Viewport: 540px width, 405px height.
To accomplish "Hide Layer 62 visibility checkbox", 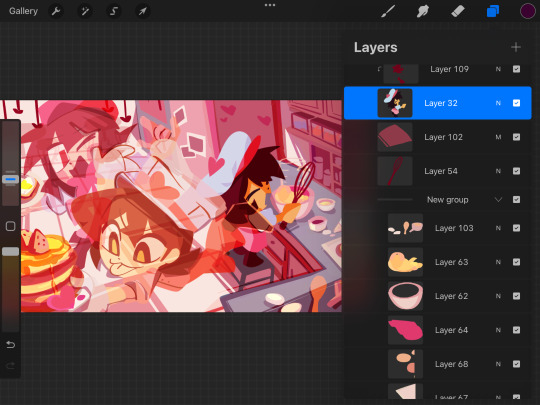I will click(516, 296).
